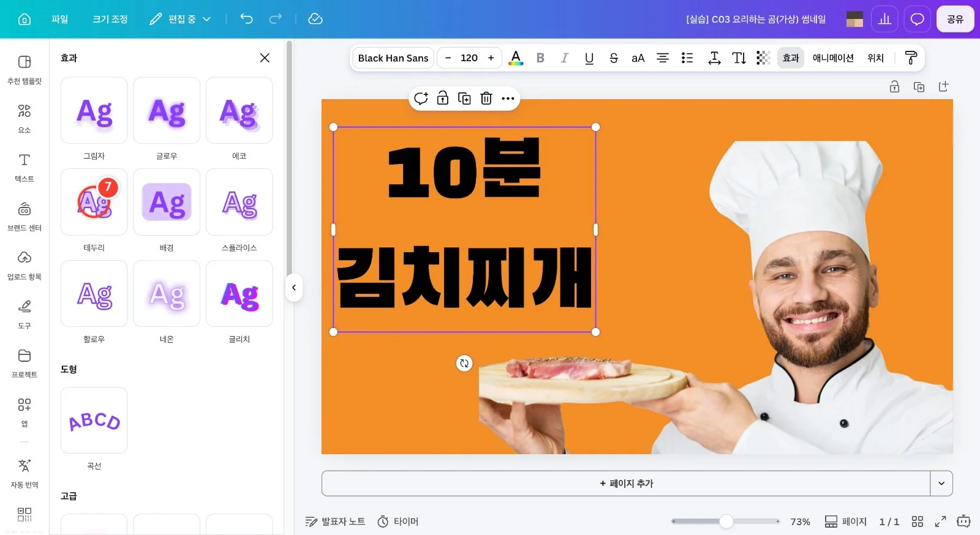Open the analytics chart icon
Screen dimensions: 980x535
coord(884,19)
